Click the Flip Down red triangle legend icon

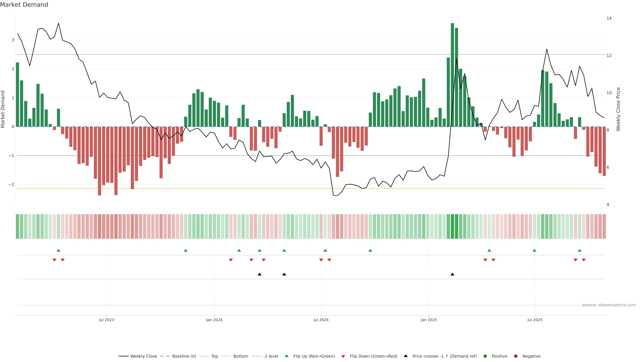(343, 356)
